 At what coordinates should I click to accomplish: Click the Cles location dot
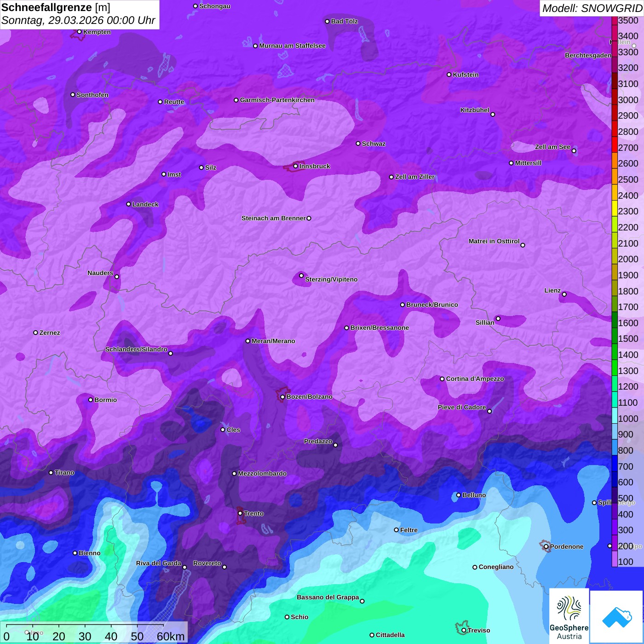(x=223, y=430)
